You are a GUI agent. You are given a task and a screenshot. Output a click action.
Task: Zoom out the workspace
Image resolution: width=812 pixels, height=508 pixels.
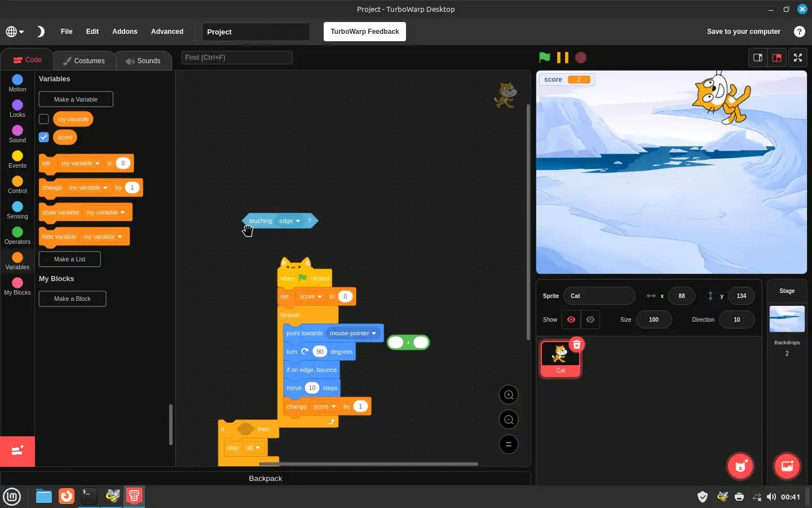(x=509, y=419)
